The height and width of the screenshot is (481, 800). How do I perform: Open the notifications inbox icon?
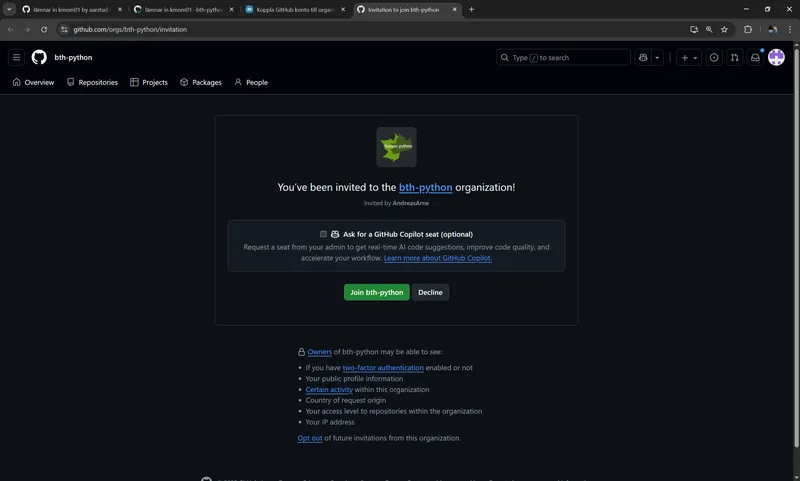(x=755, y=58)
